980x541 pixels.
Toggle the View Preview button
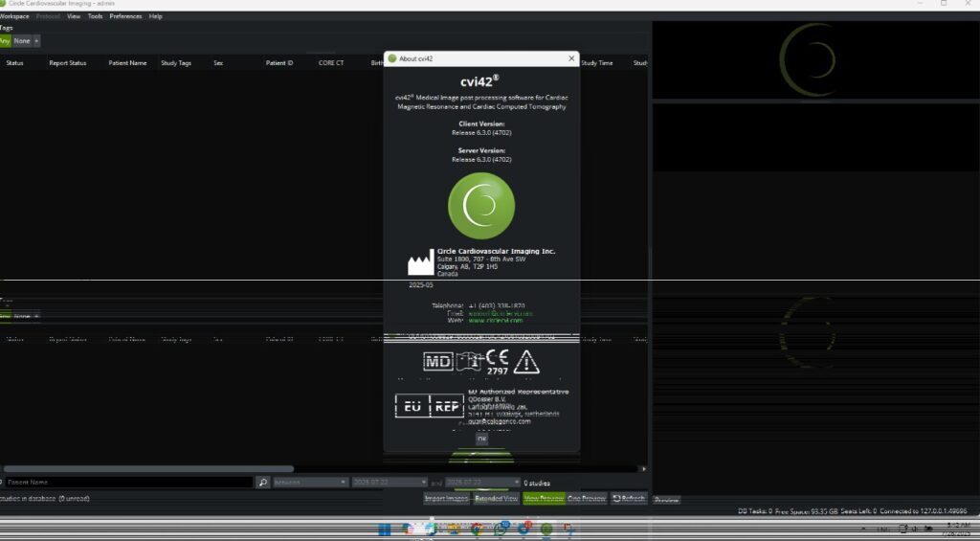544,499
